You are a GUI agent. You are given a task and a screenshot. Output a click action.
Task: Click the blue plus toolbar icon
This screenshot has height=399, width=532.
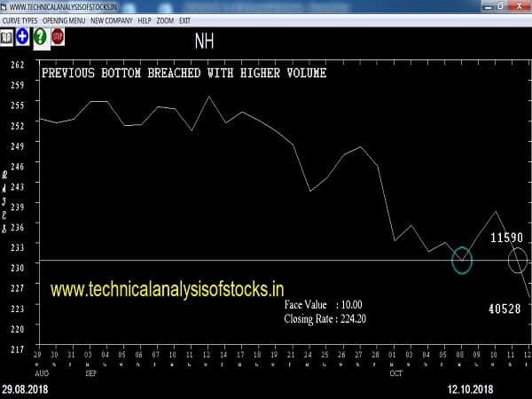tap(23, 37)
